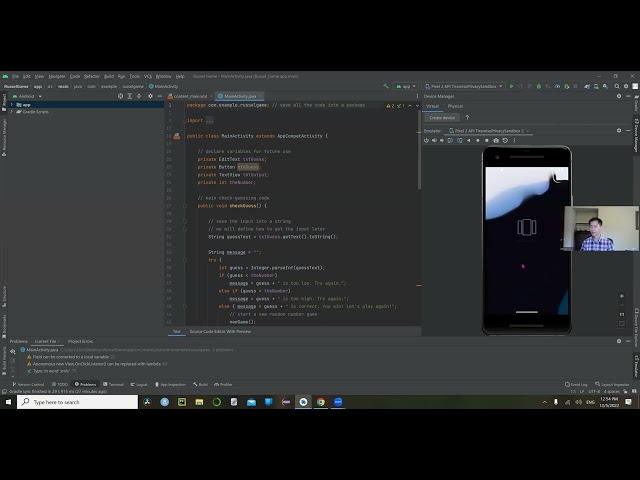Expand the app module tree node
Screen dimensions: 640x480
point(11,105)
